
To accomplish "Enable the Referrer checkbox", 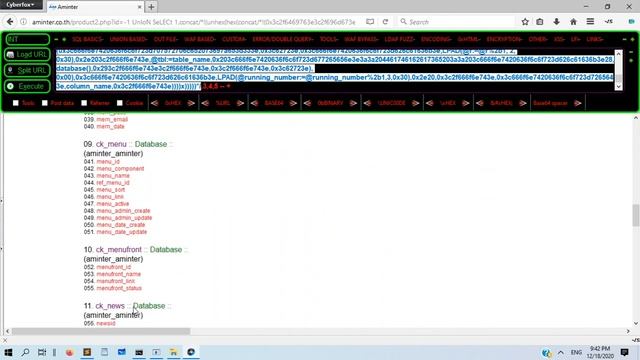I will coord(84,103).
